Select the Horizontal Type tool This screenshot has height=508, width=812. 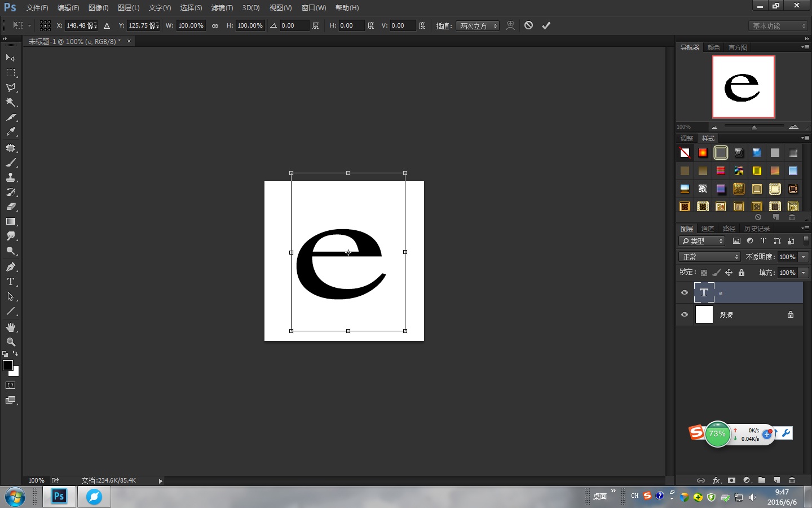coord(11,282)
